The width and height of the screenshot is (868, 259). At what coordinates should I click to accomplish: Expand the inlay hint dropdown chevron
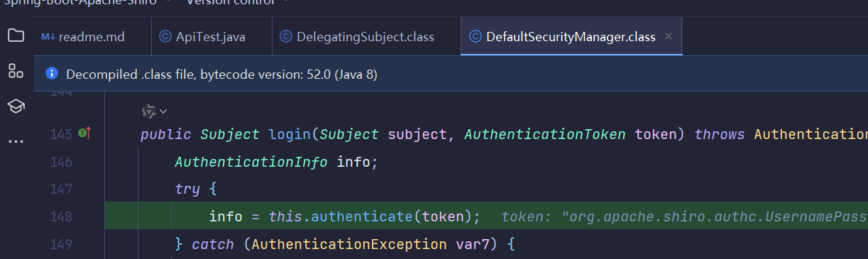click(x=163, y=111)
